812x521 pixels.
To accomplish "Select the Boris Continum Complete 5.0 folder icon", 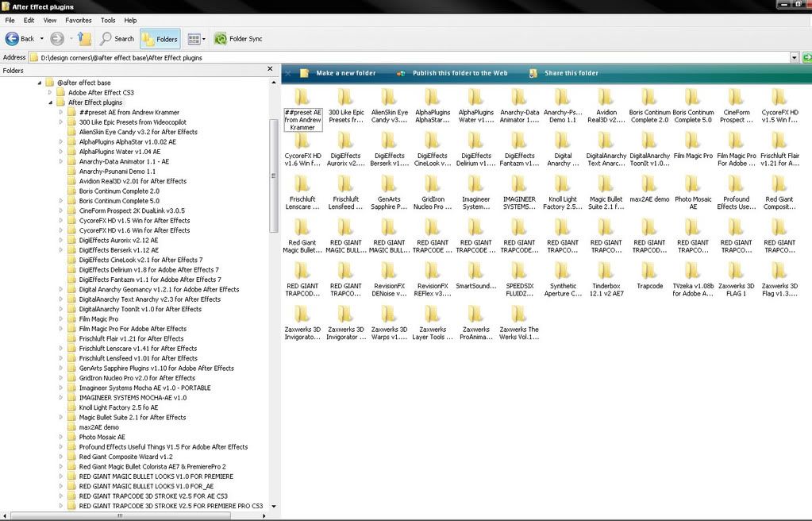I will (x=693, y=97).
